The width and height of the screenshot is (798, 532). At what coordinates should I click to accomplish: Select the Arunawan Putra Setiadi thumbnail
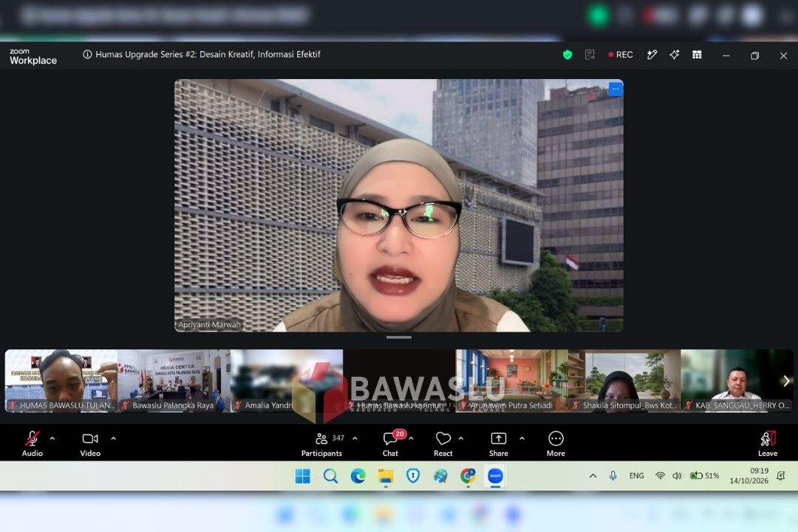pyautogui.click(x=511, y=381)
